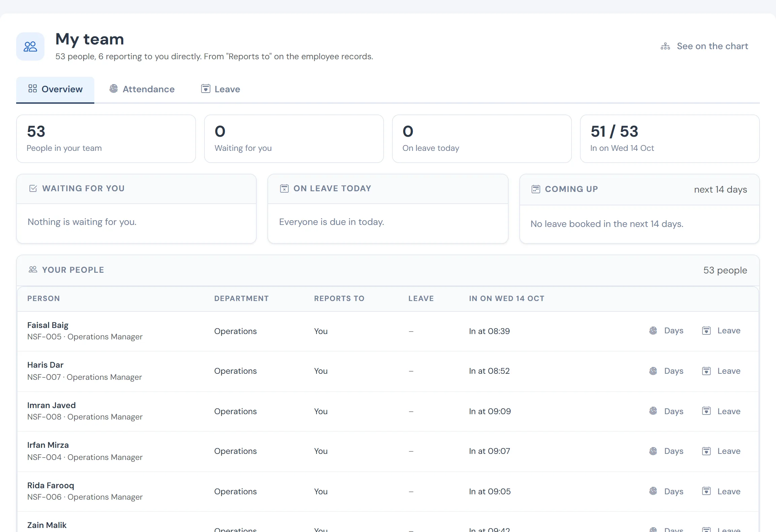The image size is (776, 532).
Task: Click the leave calendar icon in Irfan Mirza's row
Action: (706, 451)
